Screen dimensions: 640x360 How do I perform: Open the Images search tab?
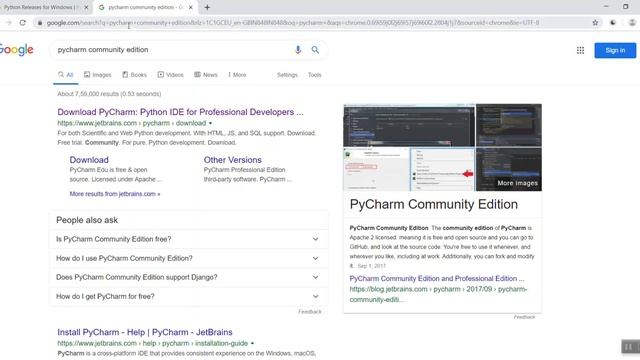[x=98, y=75]
